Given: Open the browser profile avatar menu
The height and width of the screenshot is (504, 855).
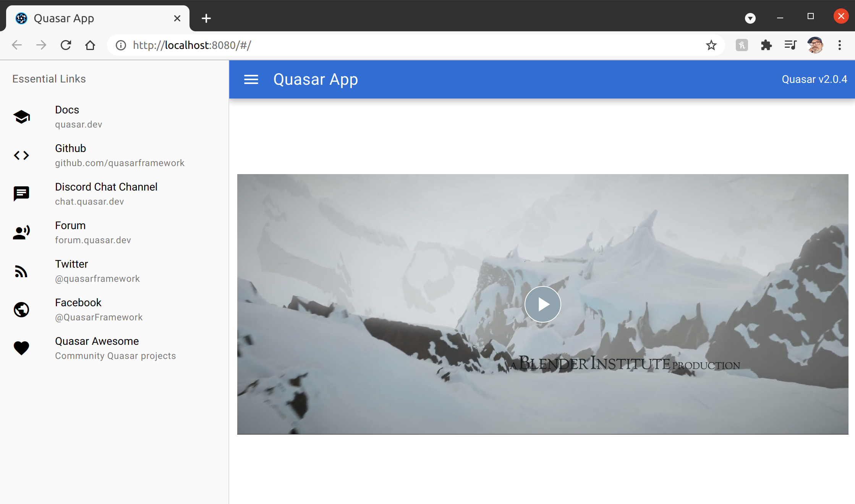Looking at the screenshot, I should [x=815, y=45].
